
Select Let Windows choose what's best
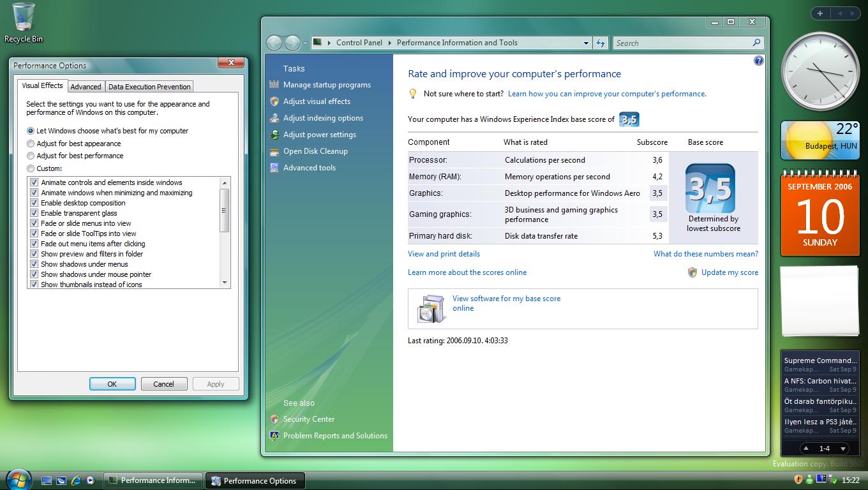(31, 131)
